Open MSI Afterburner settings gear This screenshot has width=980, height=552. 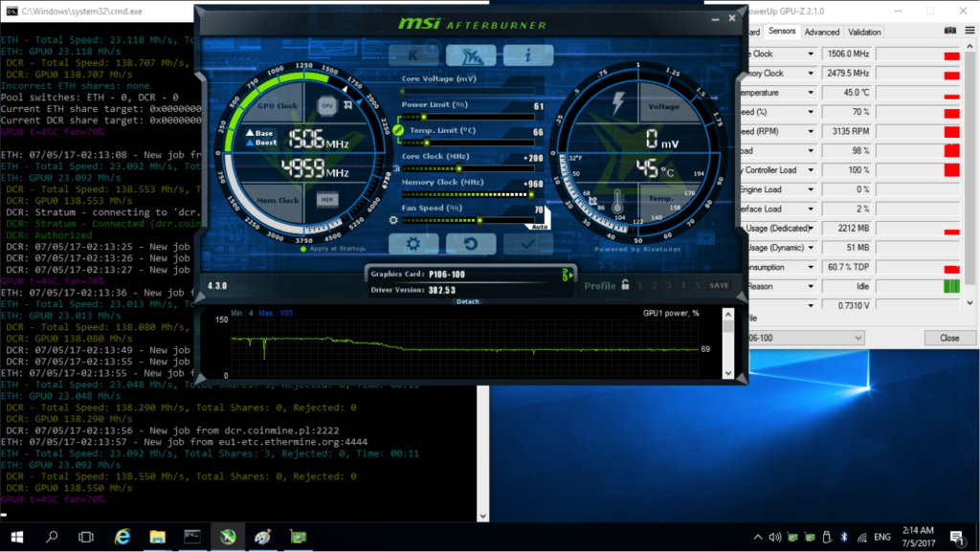(413, 244)
